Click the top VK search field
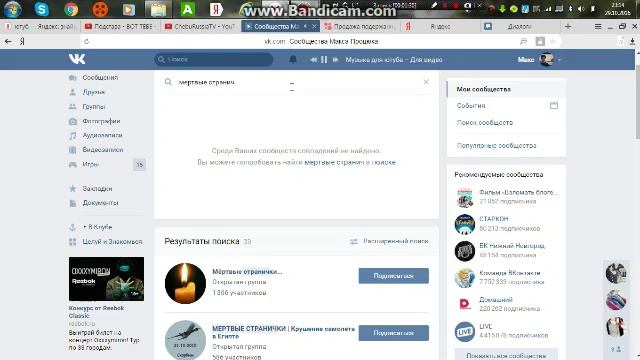Screen dimensions: 640x360 pos(214,60)
